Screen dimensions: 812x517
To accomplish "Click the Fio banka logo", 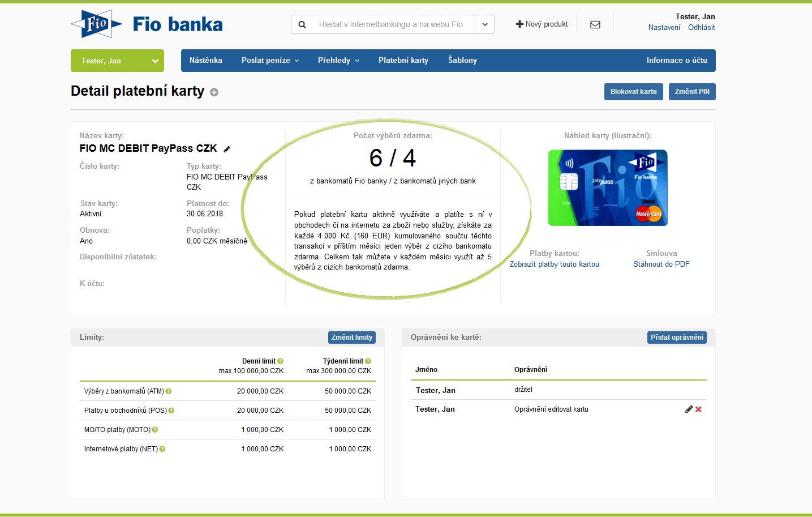I will (147, 24).
